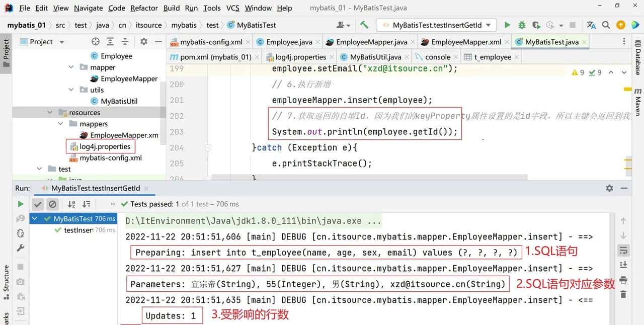644x325 pixels.
Task: Collapse all nodes in the Project panel
Action: click(125, 42)
